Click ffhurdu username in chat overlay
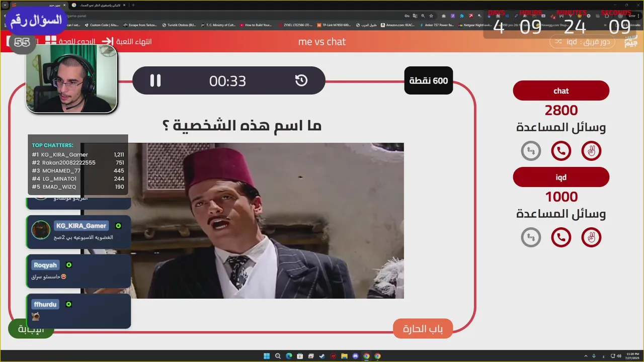 pos(45,304)
